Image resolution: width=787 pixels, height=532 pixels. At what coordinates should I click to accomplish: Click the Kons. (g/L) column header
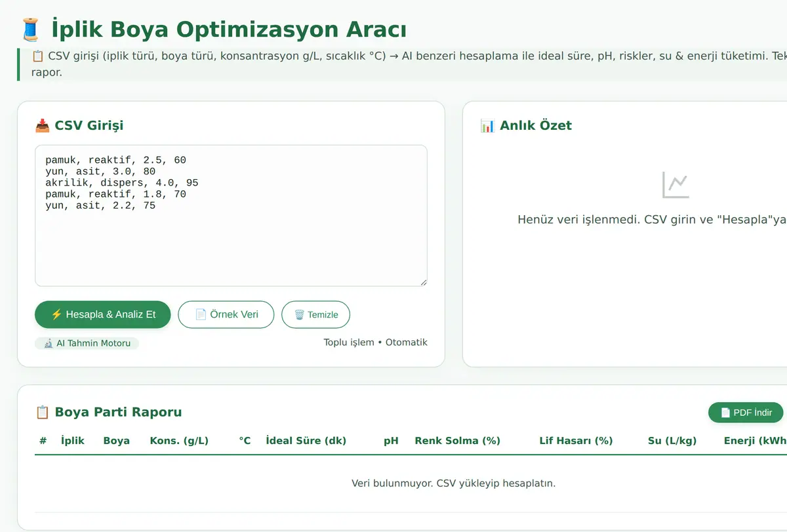click(x=179, y=440)
